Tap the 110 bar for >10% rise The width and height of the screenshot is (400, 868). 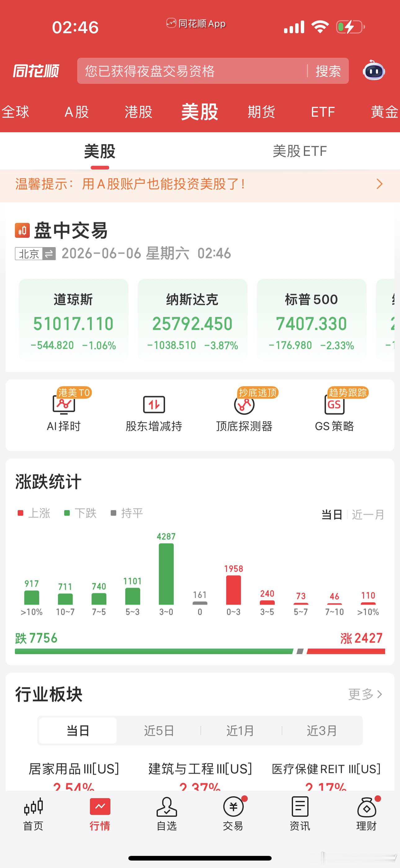[368, 604]
